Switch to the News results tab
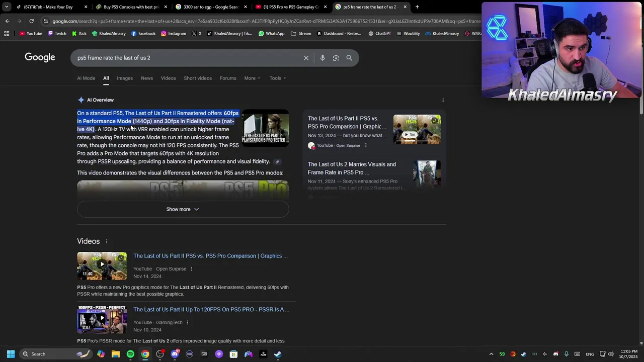Viewport: 644px width, 362px height. [147, 78]
